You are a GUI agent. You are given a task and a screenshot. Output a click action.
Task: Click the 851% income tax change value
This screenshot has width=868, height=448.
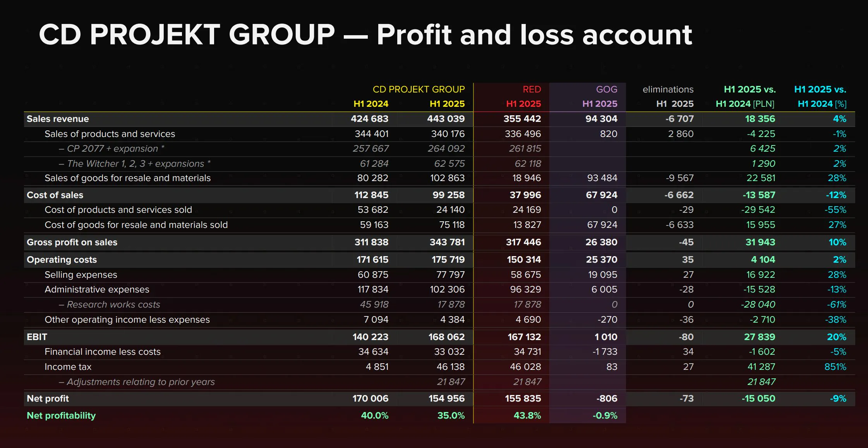835,367
